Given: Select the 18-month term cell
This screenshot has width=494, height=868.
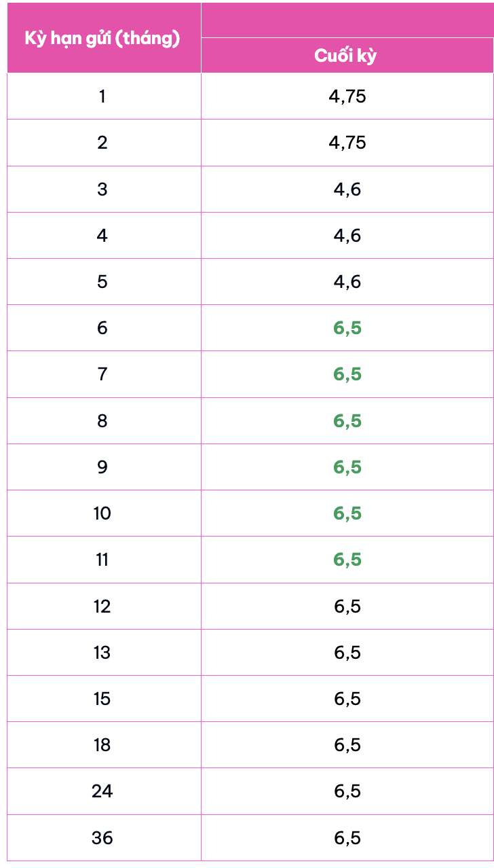Looking at the screenshot, I should 102,745.
